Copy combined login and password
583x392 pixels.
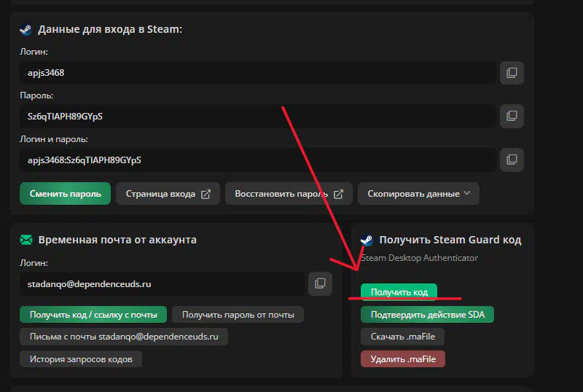(512, 159)
